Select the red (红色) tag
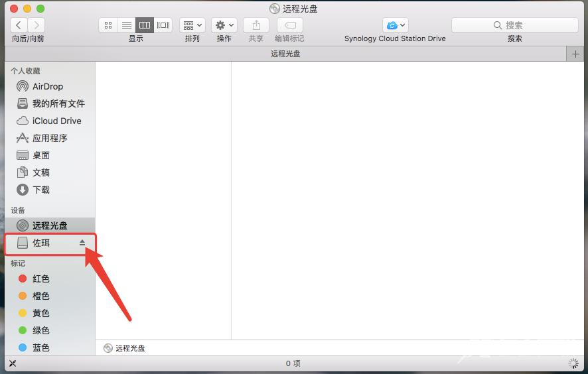588x374 pixels. pyautogui.click(x=40, y=279)
